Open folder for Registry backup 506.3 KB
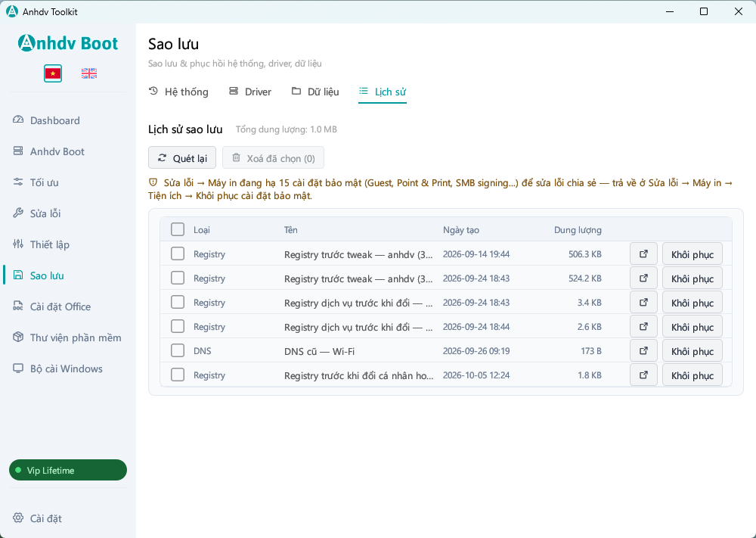This screenshot has width=756, height=538. coord(643,253)
